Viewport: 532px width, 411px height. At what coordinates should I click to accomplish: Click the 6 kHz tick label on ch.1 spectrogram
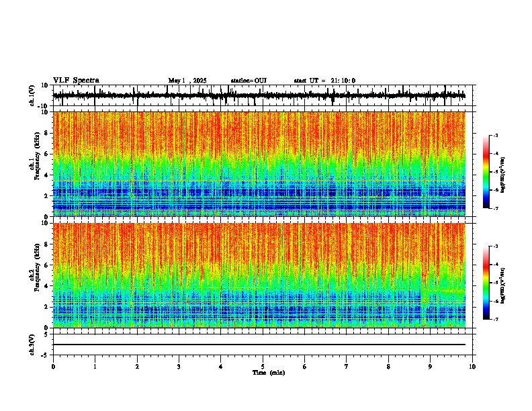46,154
